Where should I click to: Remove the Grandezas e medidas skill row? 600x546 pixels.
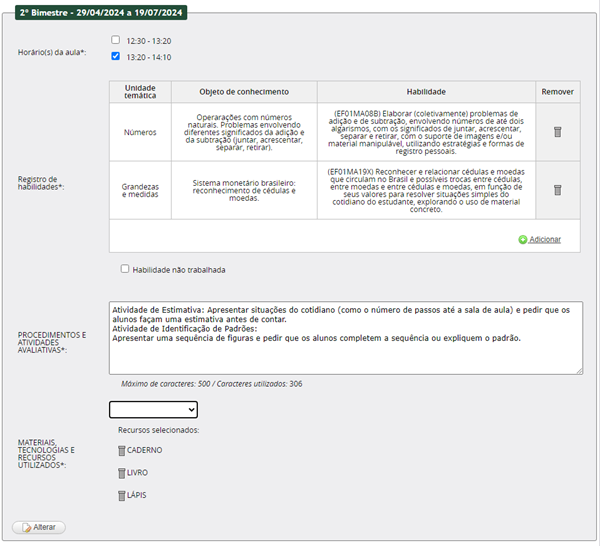pyautogui.click(x=557, y=190)
